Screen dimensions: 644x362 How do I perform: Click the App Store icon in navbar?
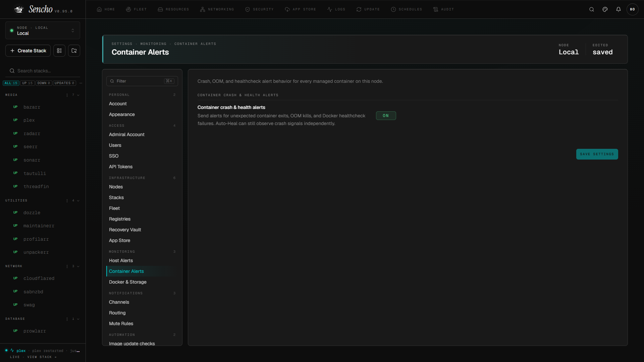click(287, 9)
